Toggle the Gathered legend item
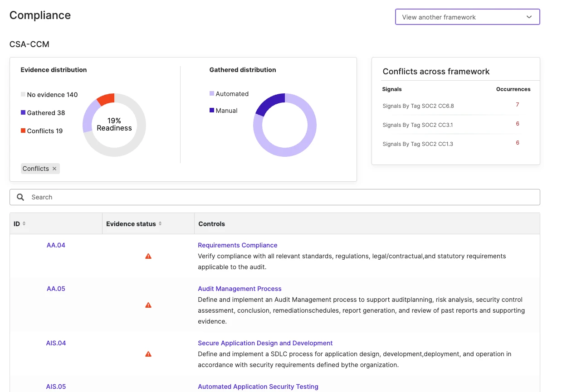577x392 pixels. [43, 113]
